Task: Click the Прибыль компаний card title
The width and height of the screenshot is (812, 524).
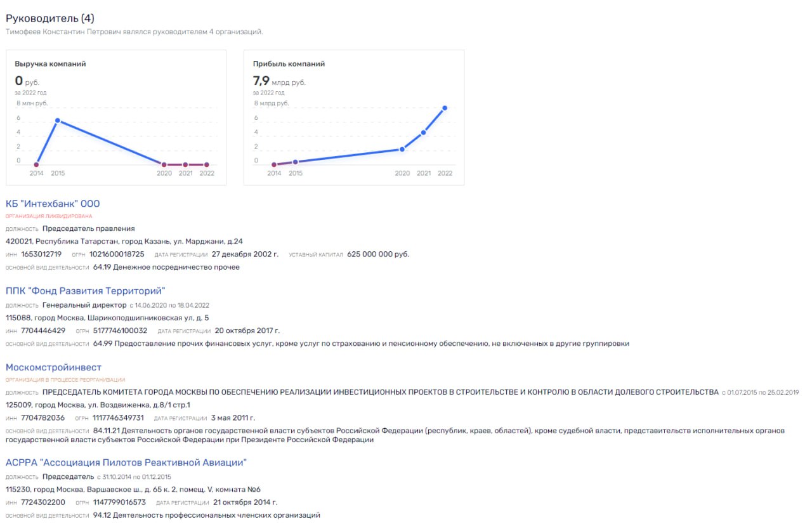Action: pyautogui.click(x=289, y=64)
